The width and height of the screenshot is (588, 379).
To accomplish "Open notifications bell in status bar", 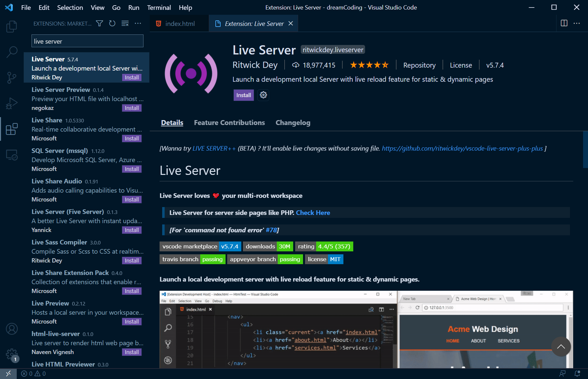I will 577,373.
